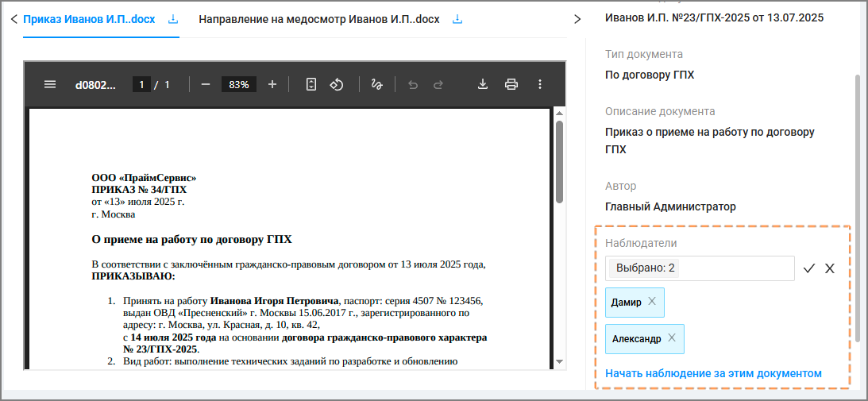Open the PDF viewer more actions menu
Viewport: 868px width, 401px height.
(540, 84)
